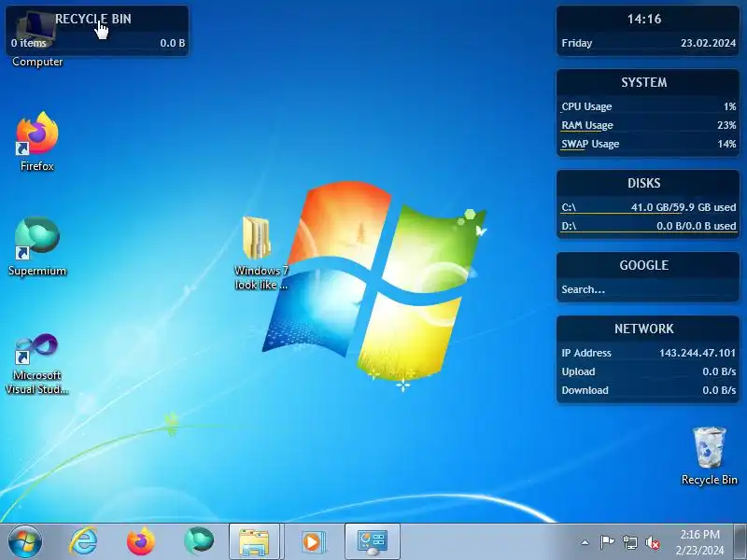747x560 pixels.
Task: Click the SYSTEM widget title
Action: (644, 82)
